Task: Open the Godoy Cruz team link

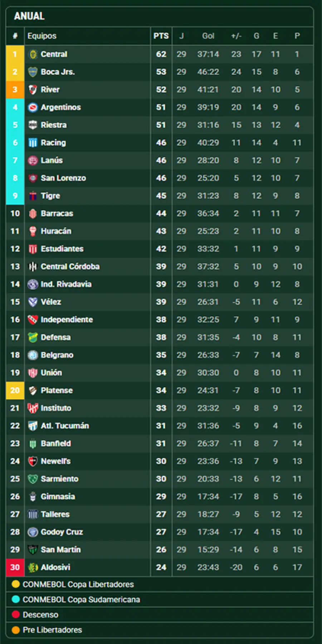Action: (x=62, y=532)
